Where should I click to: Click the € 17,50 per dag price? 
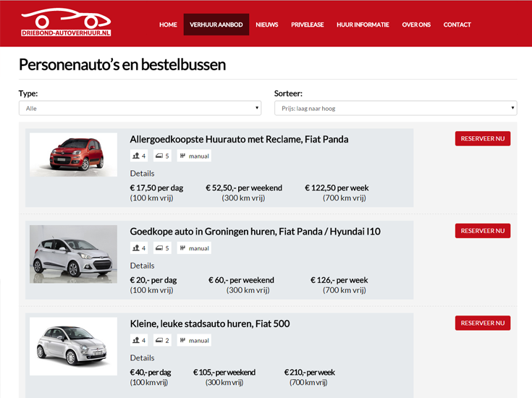(156, 188)
